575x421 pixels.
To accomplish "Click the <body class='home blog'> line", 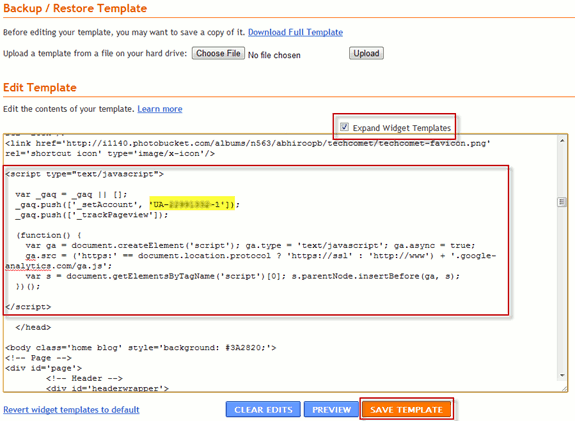I will (x=140, y=348).
